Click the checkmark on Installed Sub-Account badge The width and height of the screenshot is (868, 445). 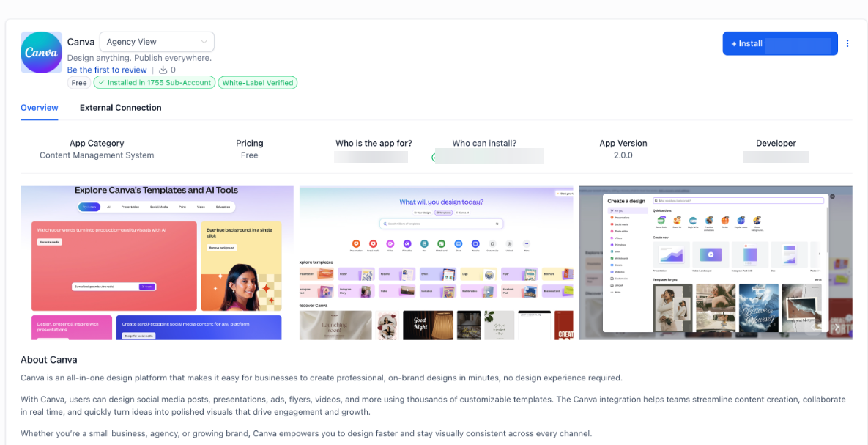pos(101,83)
